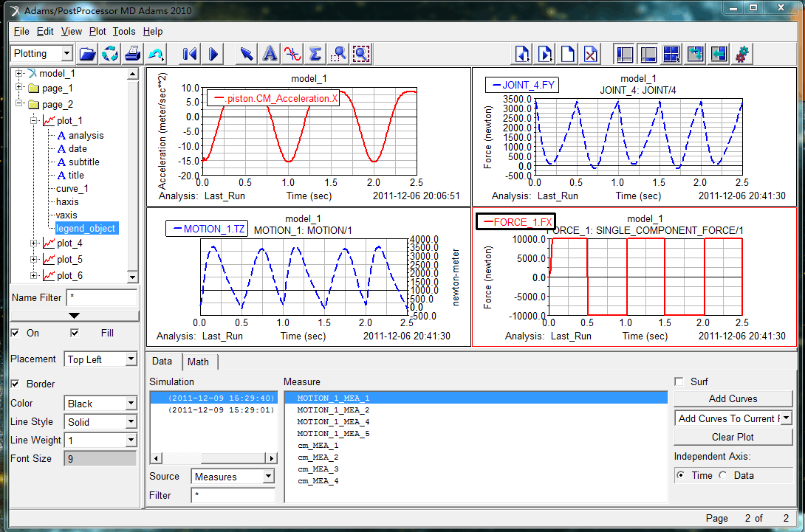805x532 pixels.
Task: Click the Name Filter input field
Action: (x=102, y=297)
